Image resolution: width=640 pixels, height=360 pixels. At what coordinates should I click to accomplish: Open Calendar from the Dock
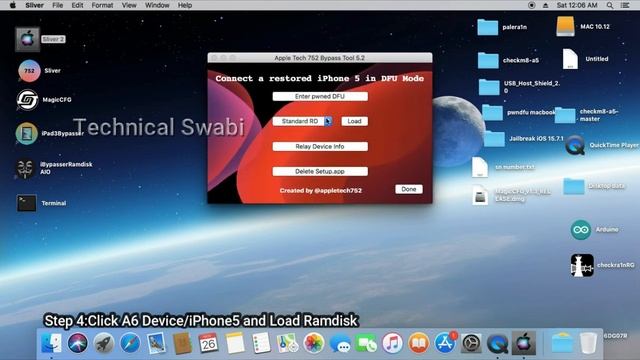pyautogui.click(x=209, y=343)
